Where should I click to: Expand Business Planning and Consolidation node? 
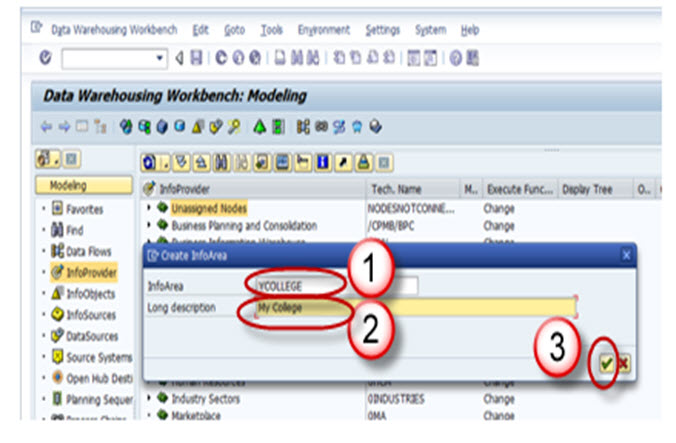pyautogui.click(x=149, y=226)
